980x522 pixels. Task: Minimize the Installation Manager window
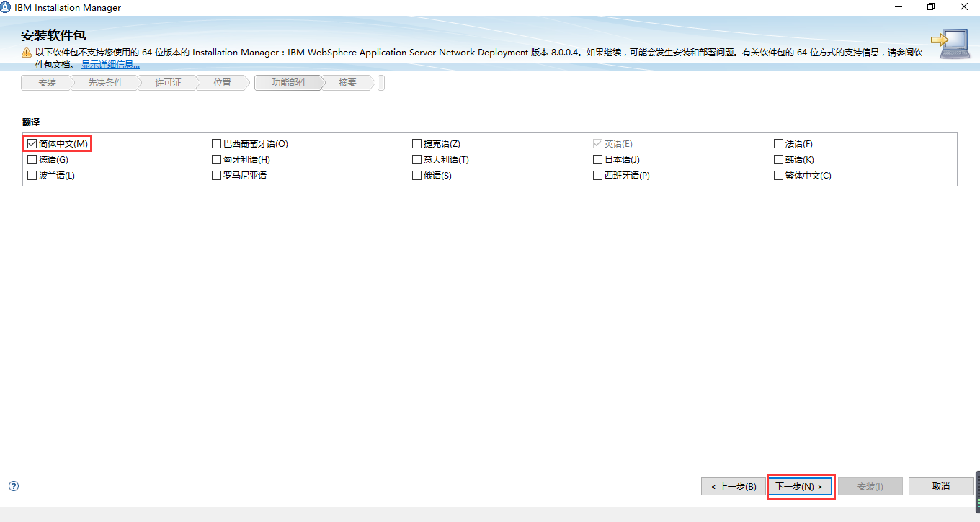click(898, 7)
